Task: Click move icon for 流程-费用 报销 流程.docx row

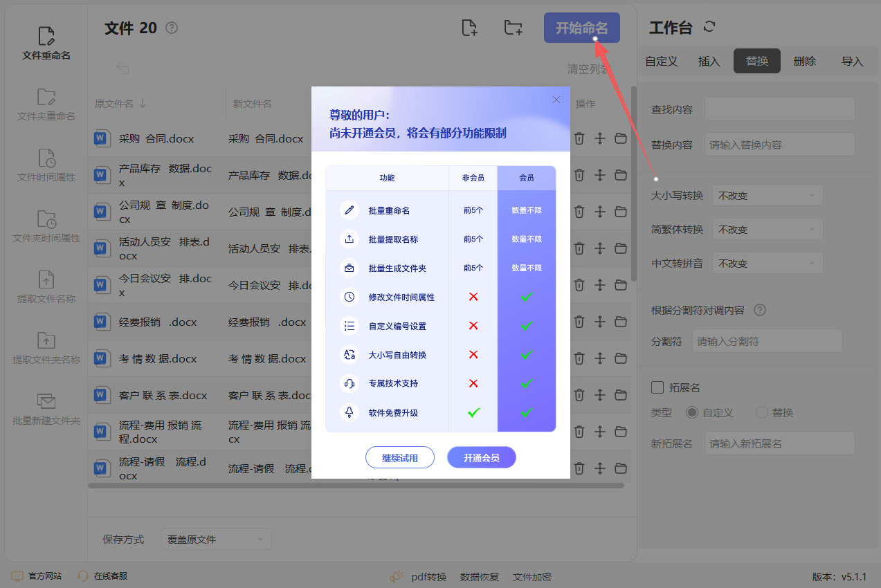Action: [x=600, y=432]
